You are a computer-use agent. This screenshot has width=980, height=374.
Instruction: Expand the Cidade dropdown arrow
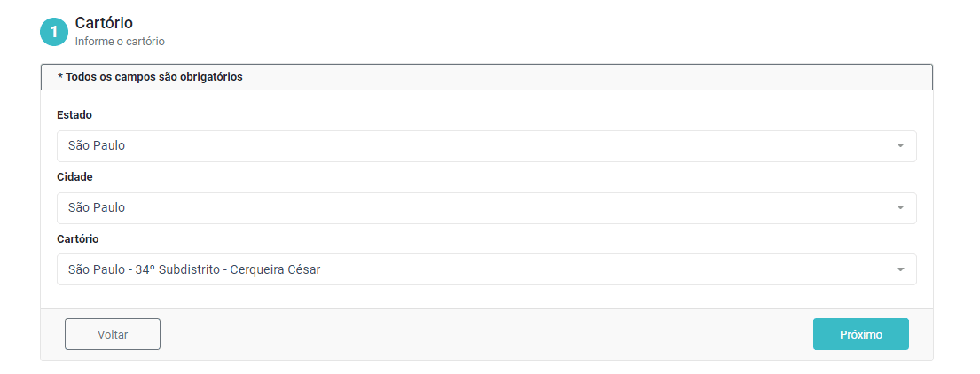[900, 207]
